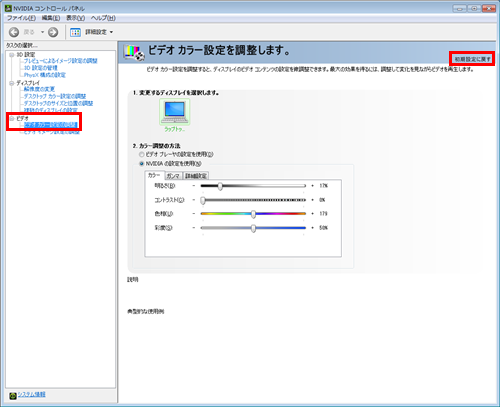500x407 pixels.
Task: Open ビデオ イメージ設定の調整 task
Action: click(x=52, y=132)
